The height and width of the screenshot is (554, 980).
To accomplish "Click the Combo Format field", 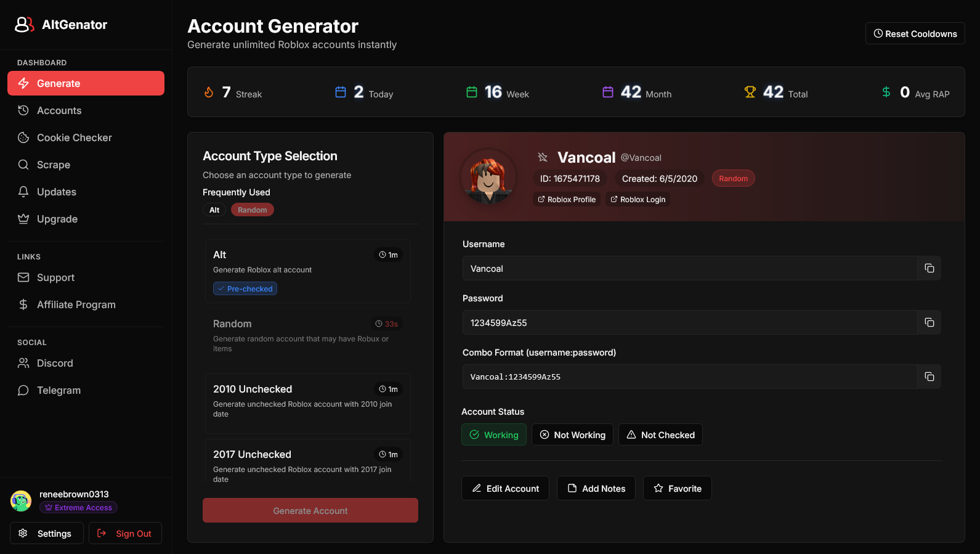I will (x=690, y=377).
